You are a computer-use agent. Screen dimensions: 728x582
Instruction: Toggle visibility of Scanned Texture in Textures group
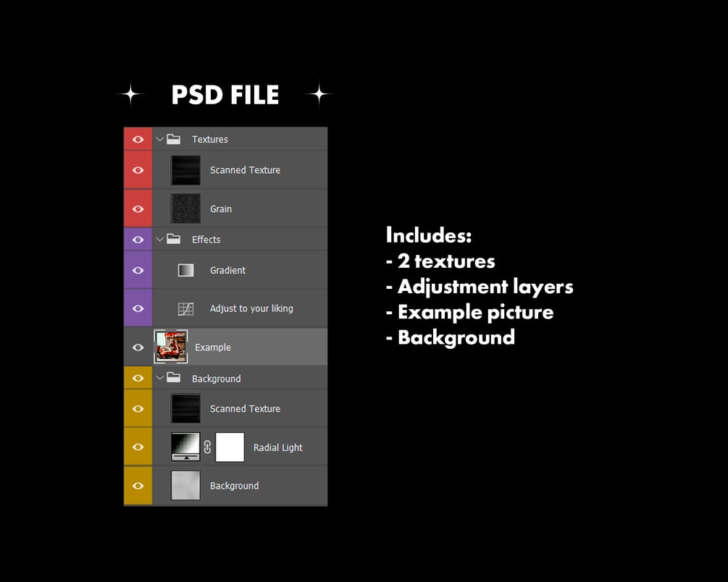(x=138, y=170)
